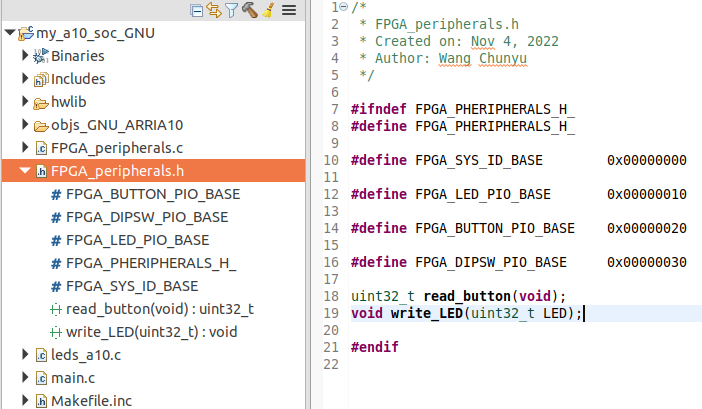Click the value 0x00000000 in the editor
This screenshot has width=702, height=409.
click(x=646, y=160)
